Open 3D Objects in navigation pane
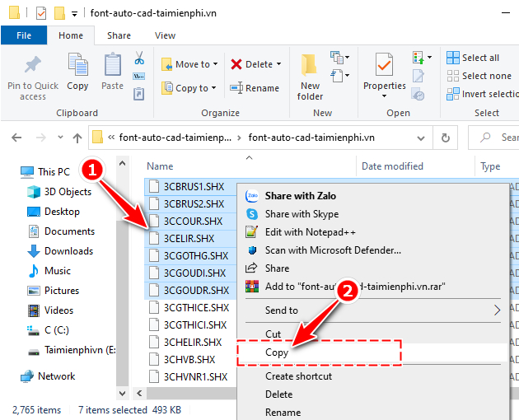Image resolution: width=519 pixels, height=420 pixels. point(59,192)
